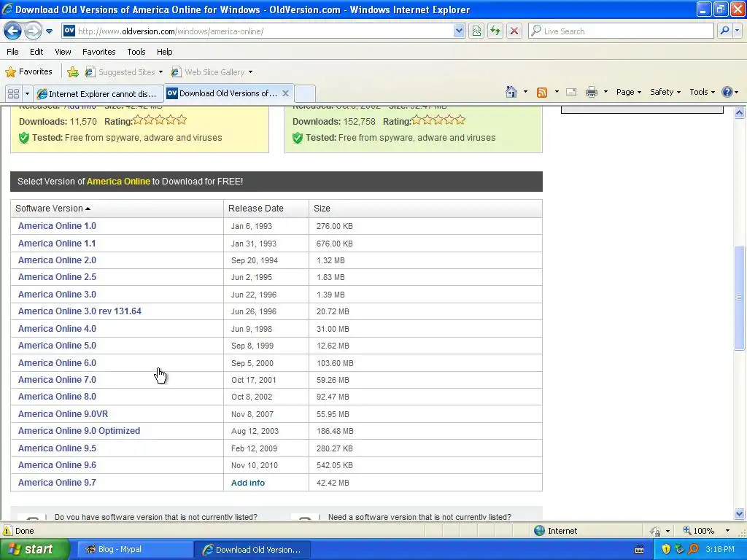Viewport: 747px width, 560px height.
Task: Click Download Old Version taskbar button
Action: click(x=253, y=550)
